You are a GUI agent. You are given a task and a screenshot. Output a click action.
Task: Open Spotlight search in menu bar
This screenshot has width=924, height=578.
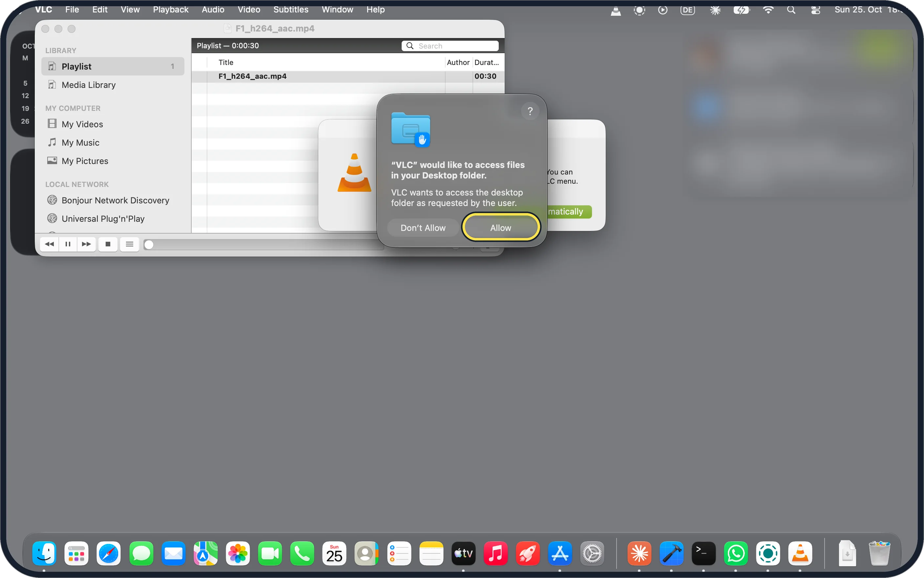coord(791,10)
